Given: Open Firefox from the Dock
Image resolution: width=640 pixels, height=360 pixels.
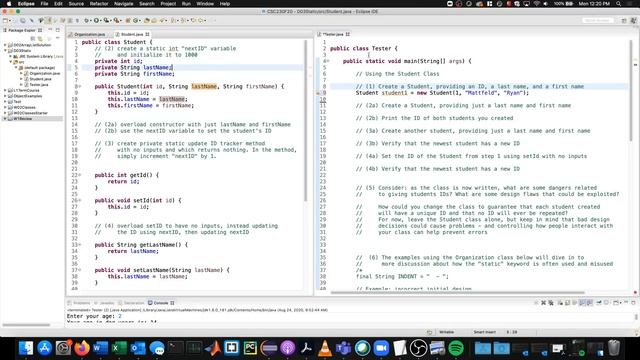Looking at the screenshot, I should coord(82,348).
